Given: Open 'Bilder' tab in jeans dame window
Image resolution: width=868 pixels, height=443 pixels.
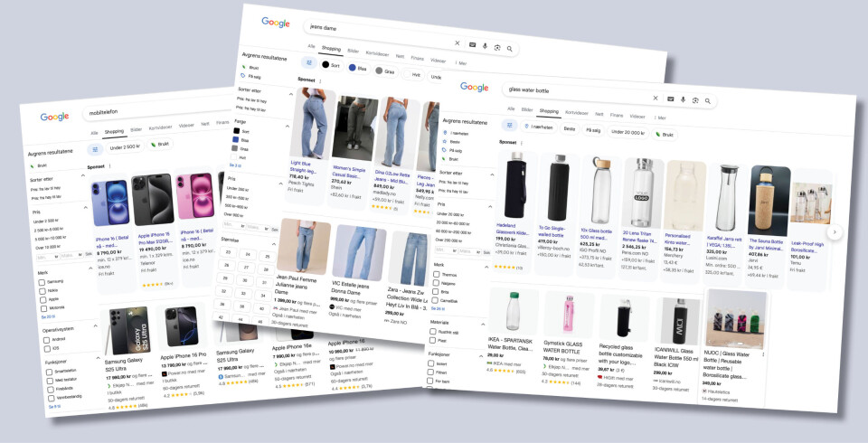Looking at the screenshot, I should 354,51.
